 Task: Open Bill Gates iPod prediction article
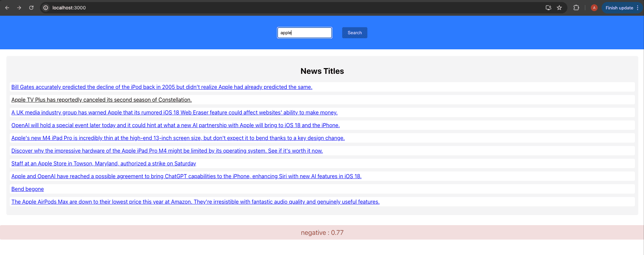click(x=162, y=87)
